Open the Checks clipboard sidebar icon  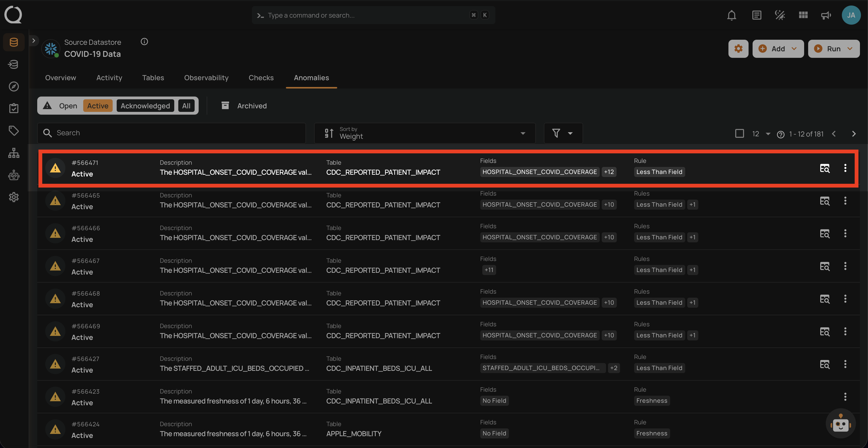(14, 108)
